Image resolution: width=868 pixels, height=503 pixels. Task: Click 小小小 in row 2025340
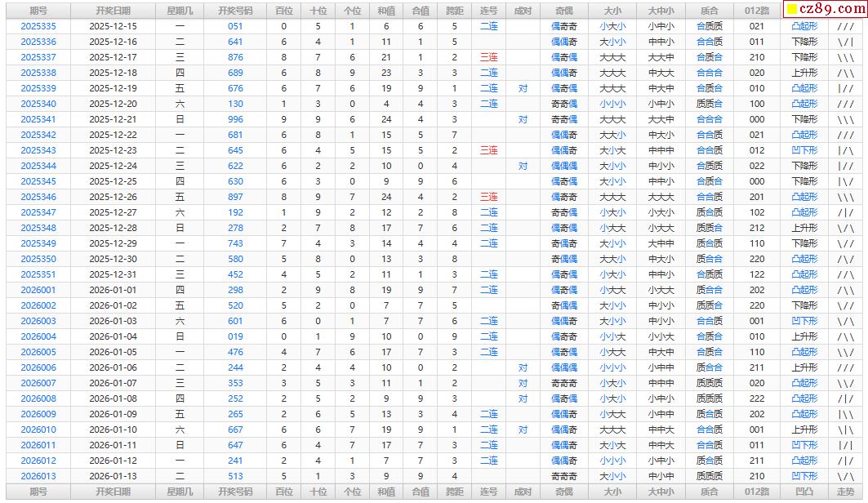tap(612, 104)
